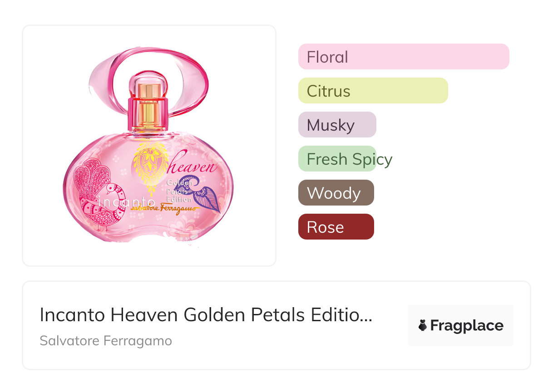Open the Salvatore Ferragamo brand link

click(106, 341)
